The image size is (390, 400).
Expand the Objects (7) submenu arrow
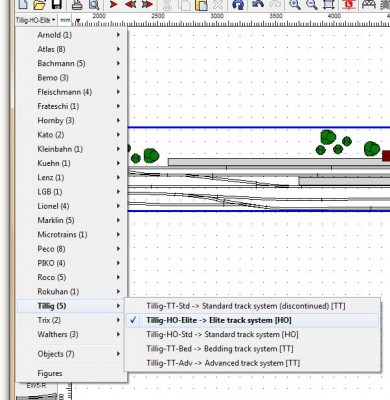(118, 354)
